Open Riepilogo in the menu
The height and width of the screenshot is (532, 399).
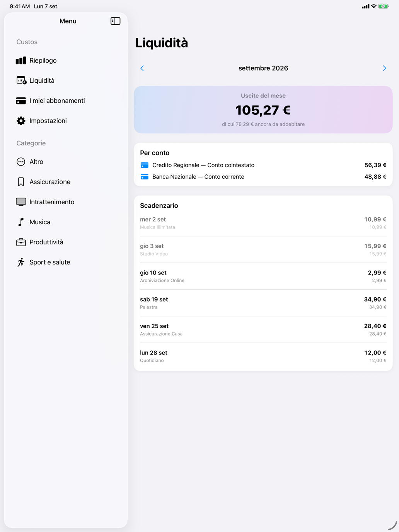66,60
